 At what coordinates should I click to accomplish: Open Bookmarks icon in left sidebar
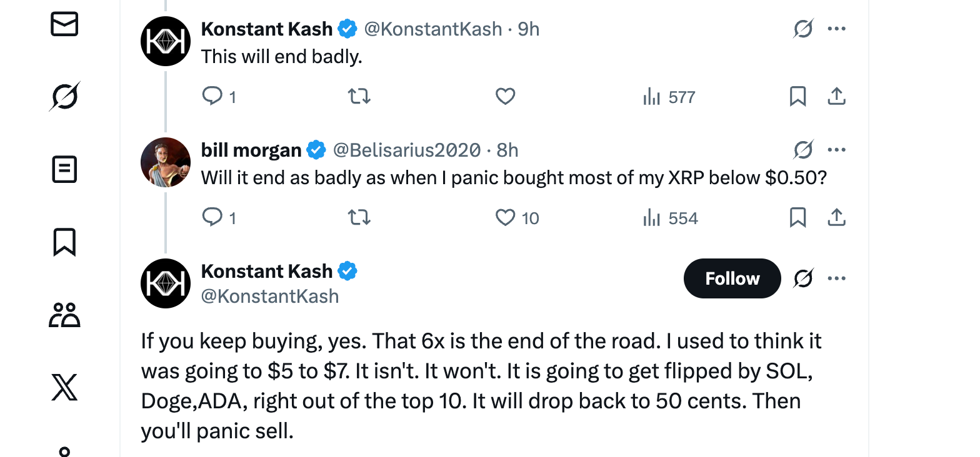(x=64, y=242)
